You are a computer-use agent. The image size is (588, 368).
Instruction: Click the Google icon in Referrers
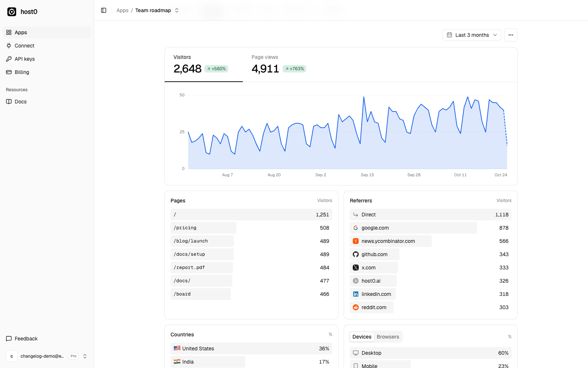[356, 228]
